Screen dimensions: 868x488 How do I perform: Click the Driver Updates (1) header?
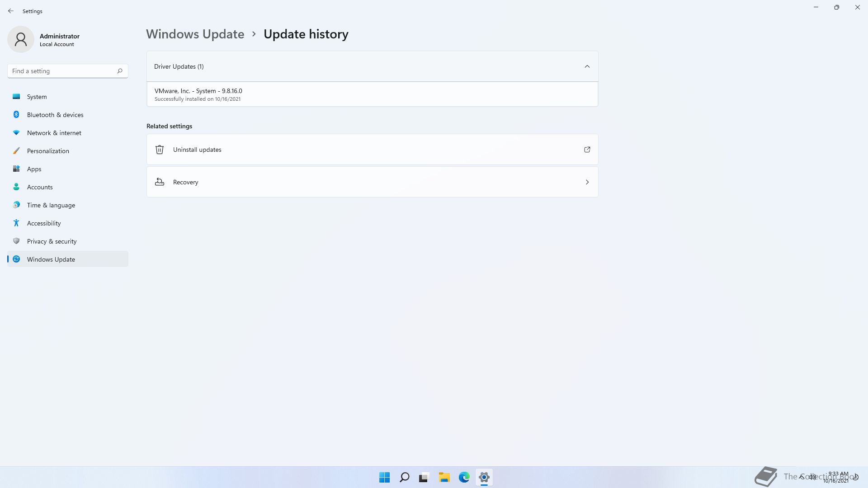click(372, 66)
